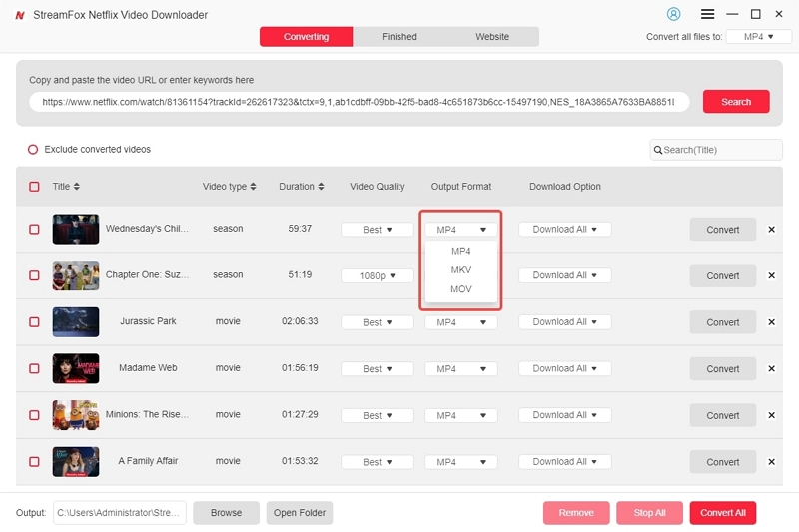The image size is (799, 532).
Task: Choose MOV in the open format list
Action: (461, 289)
